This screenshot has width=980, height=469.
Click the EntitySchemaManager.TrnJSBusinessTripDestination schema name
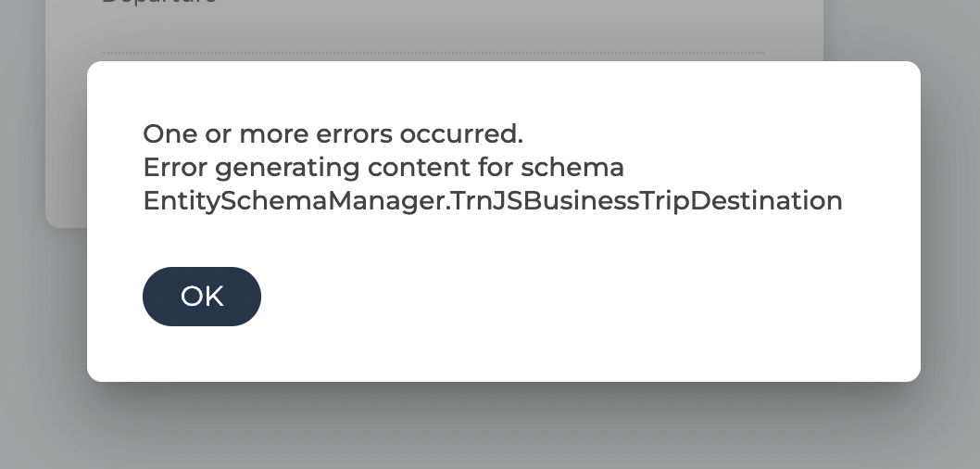pos(493,201)
